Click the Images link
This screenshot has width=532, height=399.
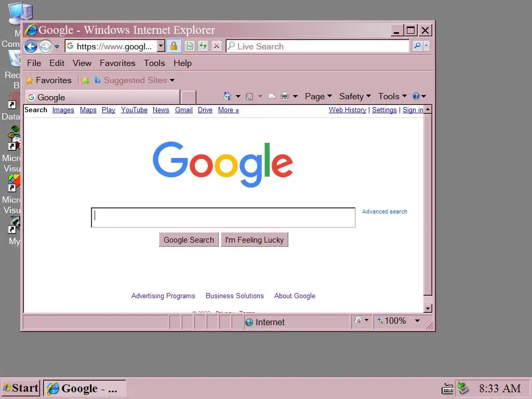coord(63,110)
